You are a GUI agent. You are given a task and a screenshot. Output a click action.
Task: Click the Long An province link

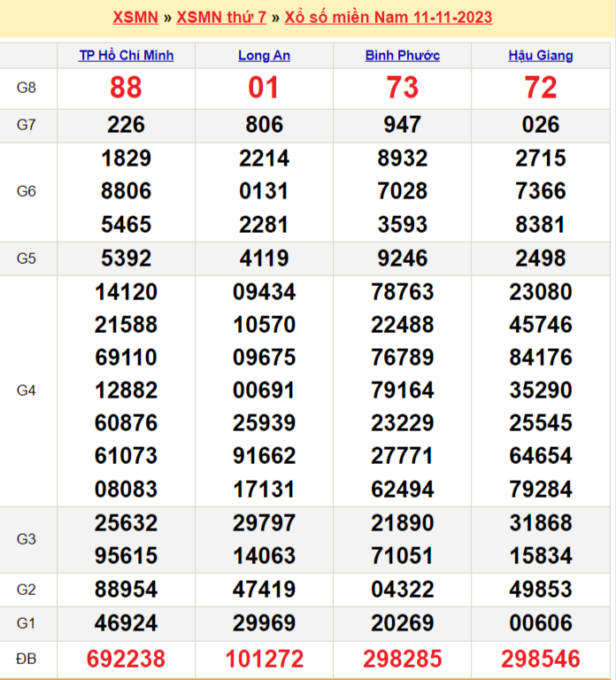[264, 55]
